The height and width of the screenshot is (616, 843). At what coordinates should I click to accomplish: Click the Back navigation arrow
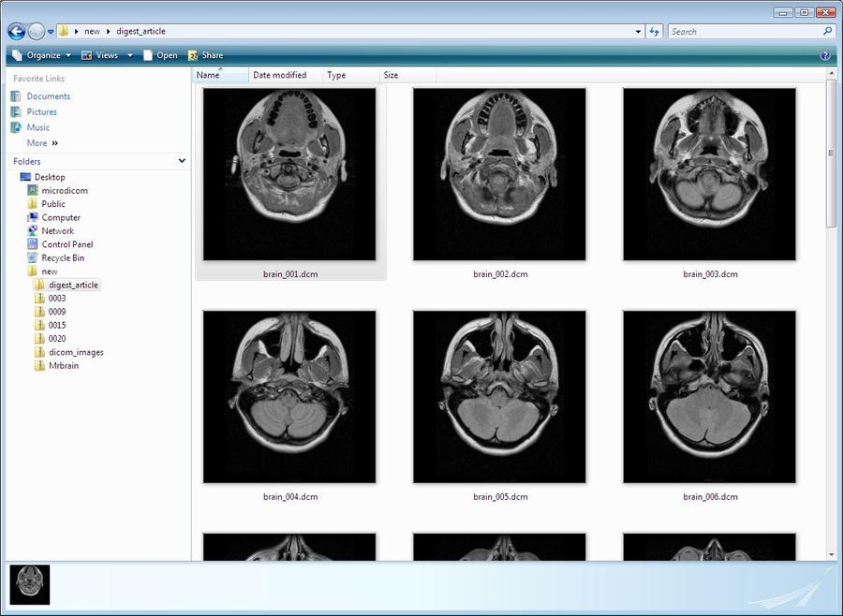click(15, 31)
